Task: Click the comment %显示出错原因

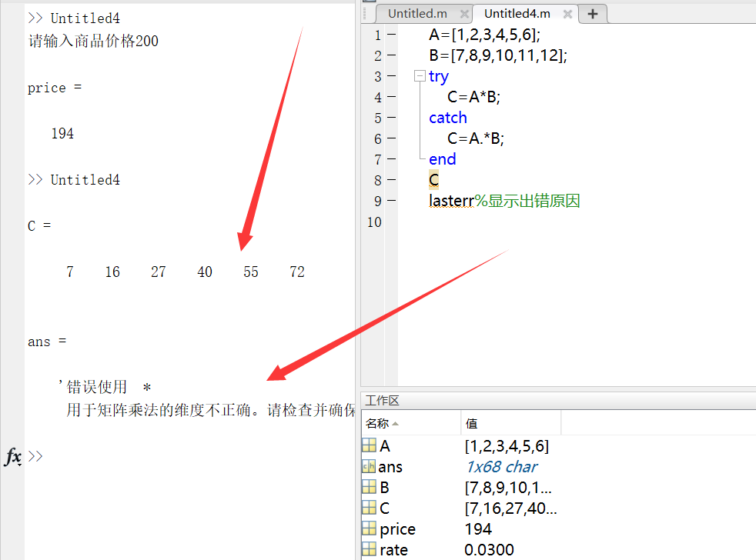Action: pos(527,201)
